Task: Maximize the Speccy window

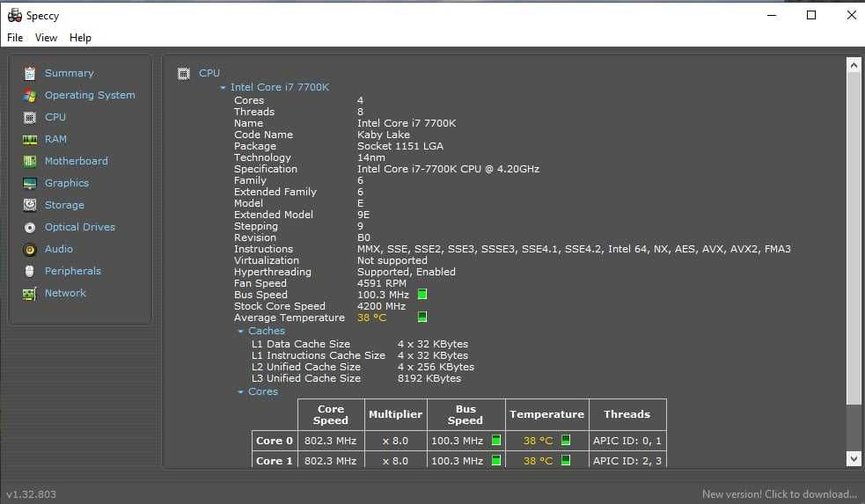Action: (811, 15)
